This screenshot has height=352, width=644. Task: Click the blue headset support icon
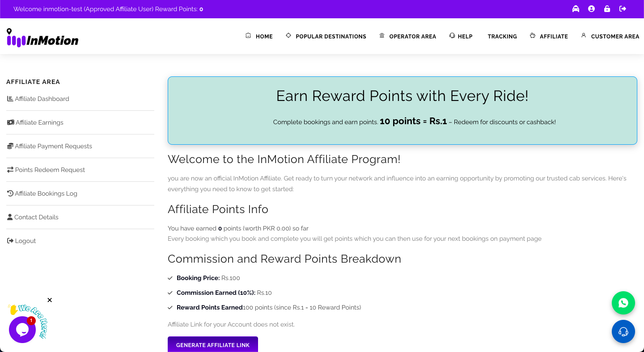pyautogui.click(x=623, y=331)
